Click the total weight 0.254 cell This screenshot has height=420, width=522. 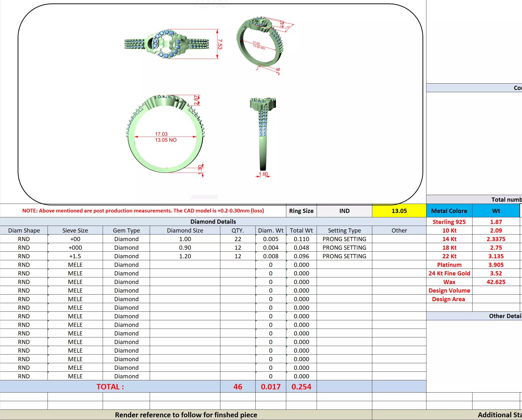301,386
